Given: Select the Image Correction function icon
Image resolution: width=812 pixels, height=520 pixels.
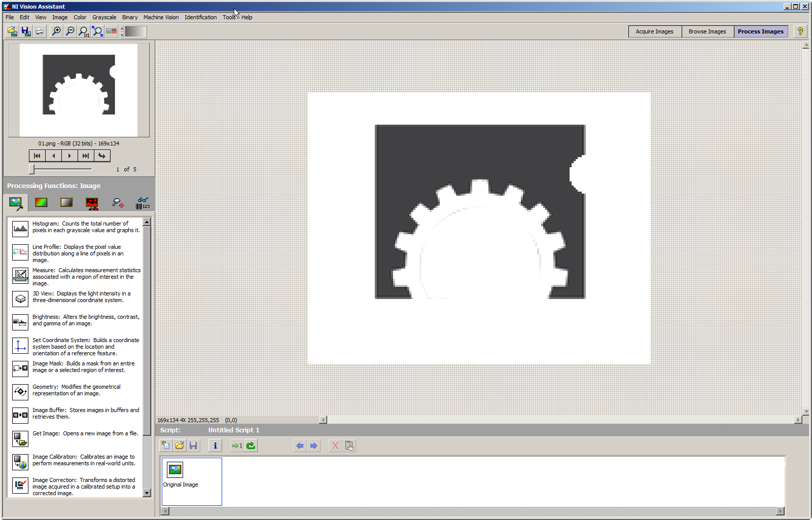Looking at the screenshot, I should [20, 486].
